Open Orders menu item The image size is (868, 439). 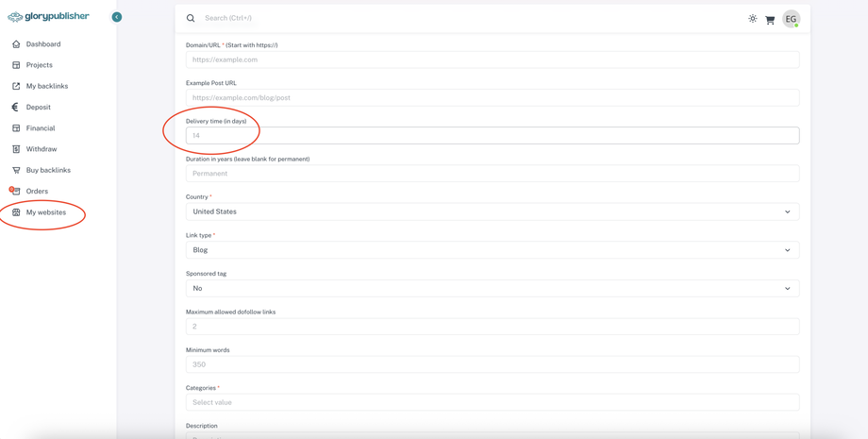coord(37,192)
